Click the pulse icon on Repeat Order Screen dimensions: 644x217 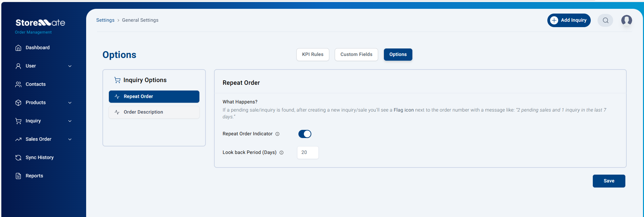pos(117,97)
